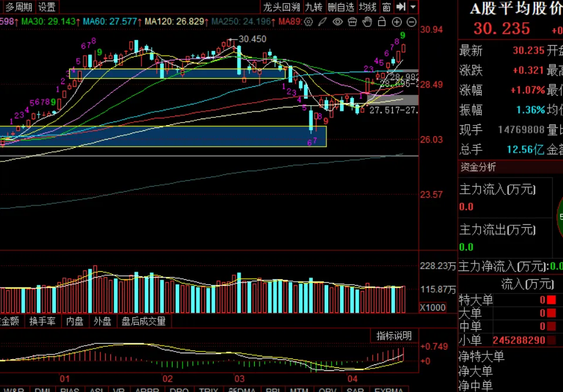Image resolution: width=563 pixels, height=392 pixels.
Task: Click the 04 month marker on timeline
Action: [x=353, y=379]
